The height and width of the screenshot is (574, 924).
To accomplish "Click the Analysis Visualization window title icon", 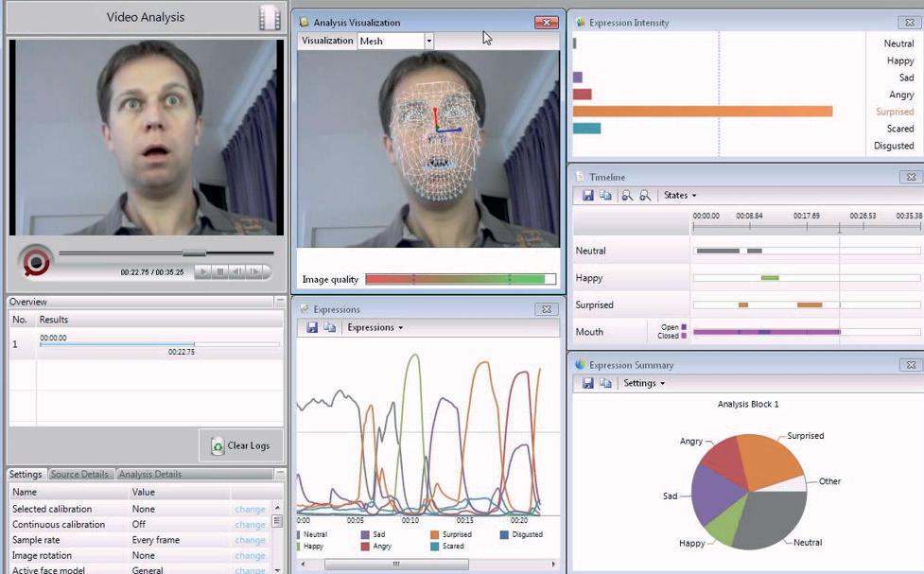I will [305, 22].
